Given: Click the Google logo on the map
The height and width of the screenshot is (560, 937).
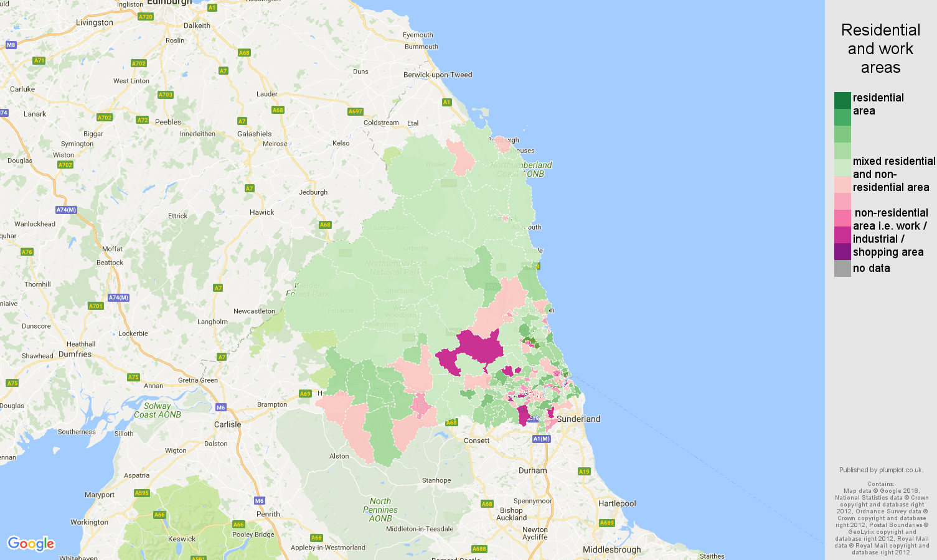Looking at the screenshot, I should click(x=31, y=544).
